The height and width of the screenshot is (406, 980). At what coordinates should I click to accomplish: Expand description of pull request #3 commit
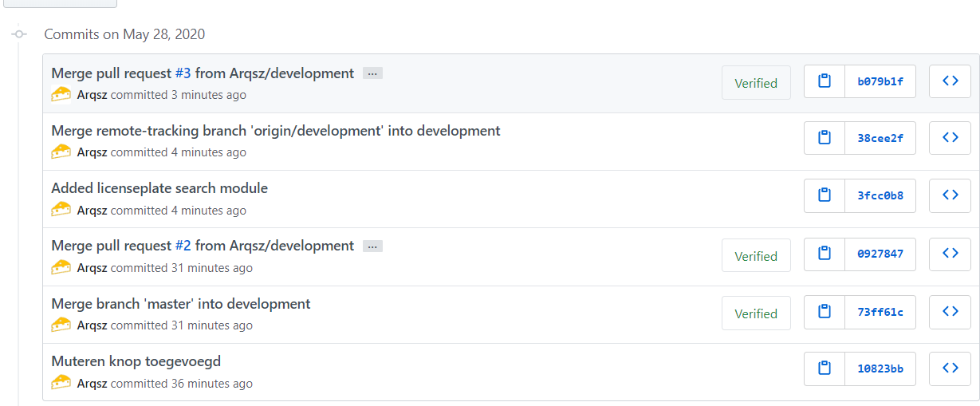click(x=372, y=73)
